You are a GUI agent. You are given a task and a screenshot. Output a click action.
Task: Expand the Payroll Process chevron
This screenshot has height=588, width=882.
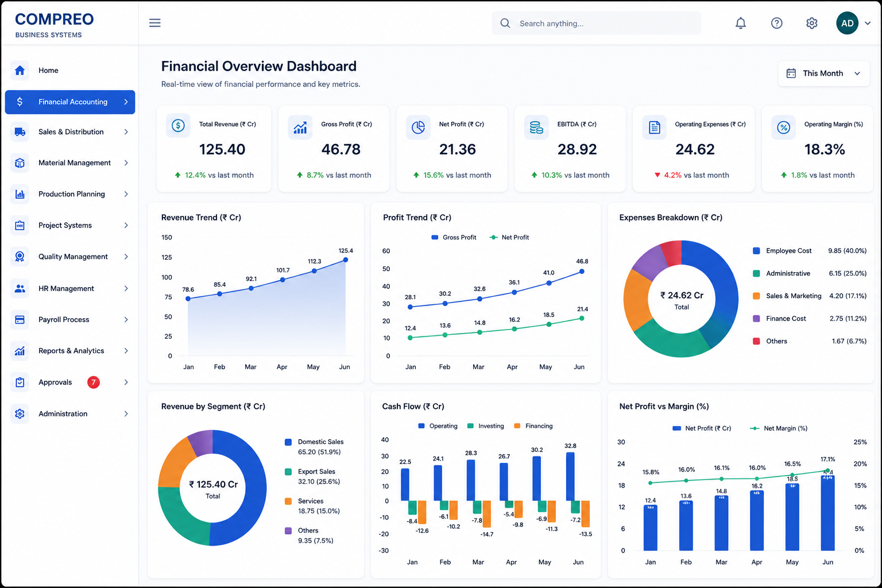(x=126, y=319)
